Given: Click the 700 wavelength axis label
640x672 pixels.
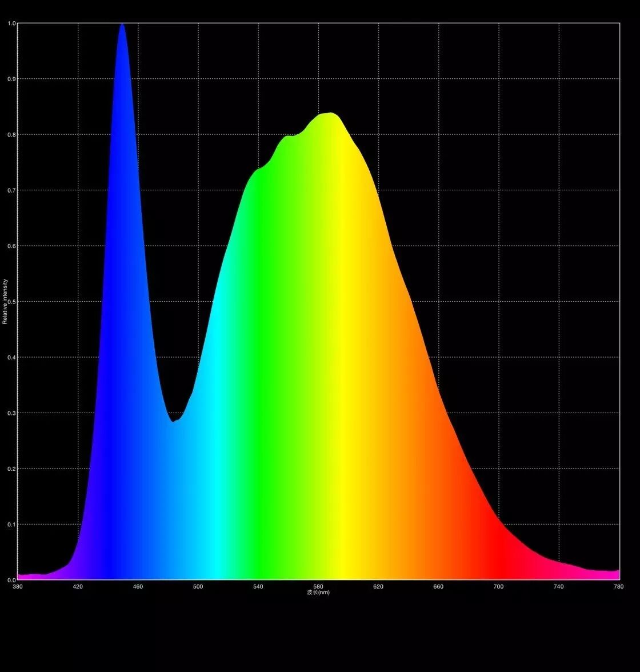Looking at the screenshot, I should 498,587.
